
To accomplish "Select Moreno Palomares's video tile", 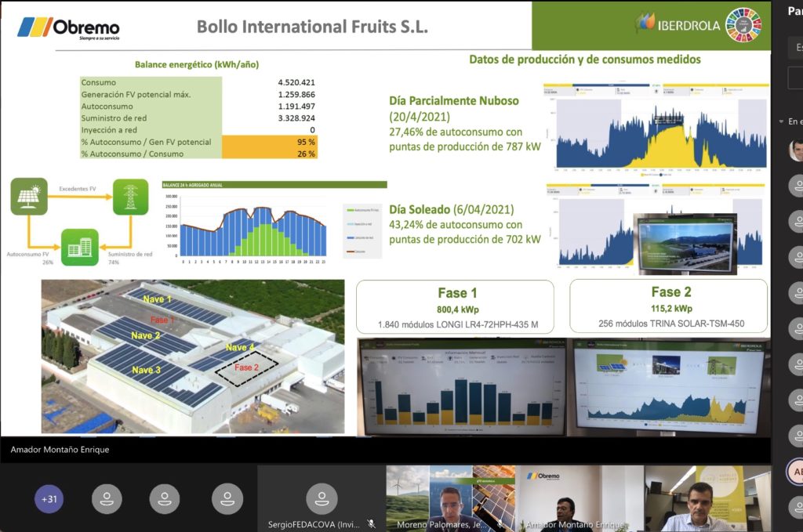I will 451,498.
